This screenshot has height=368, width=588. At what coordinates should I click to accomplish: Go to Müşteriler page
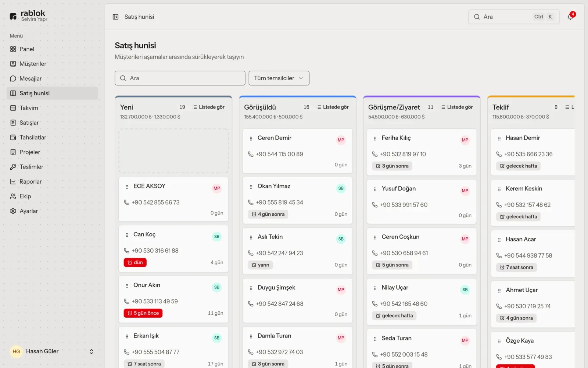point(52,64)
